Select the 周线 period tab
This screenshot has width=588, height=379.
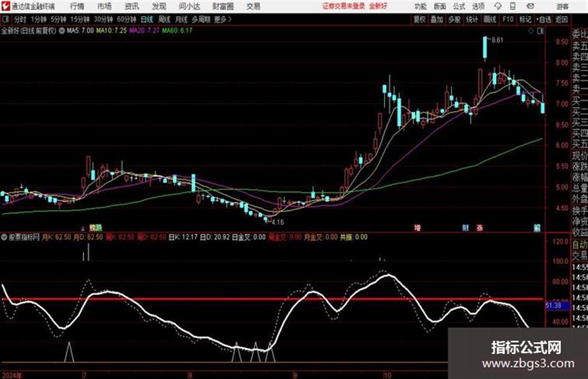click(164, 19)
